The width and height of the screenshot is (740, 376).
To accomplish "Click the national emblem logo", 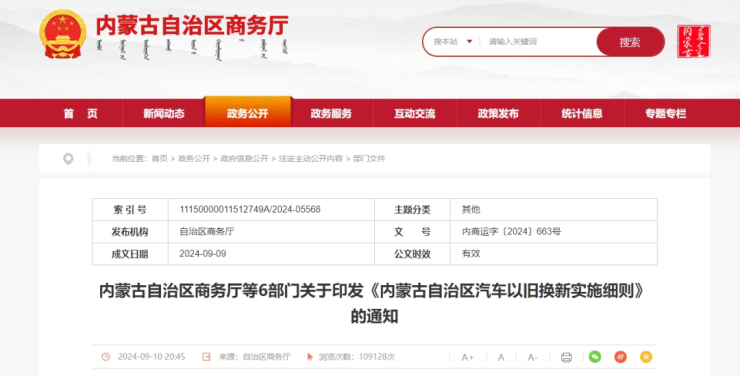I will [x=63, y=34].
